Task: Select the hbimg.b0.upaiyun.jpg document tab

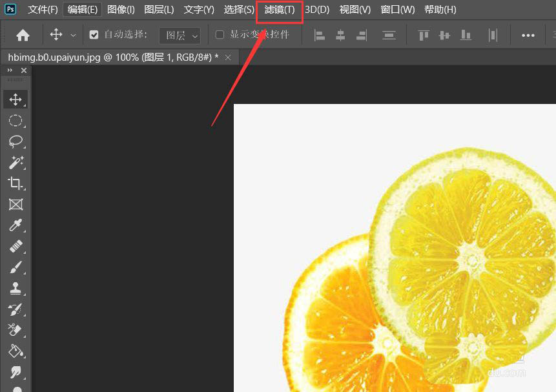Action: click(x=113, y=57)
